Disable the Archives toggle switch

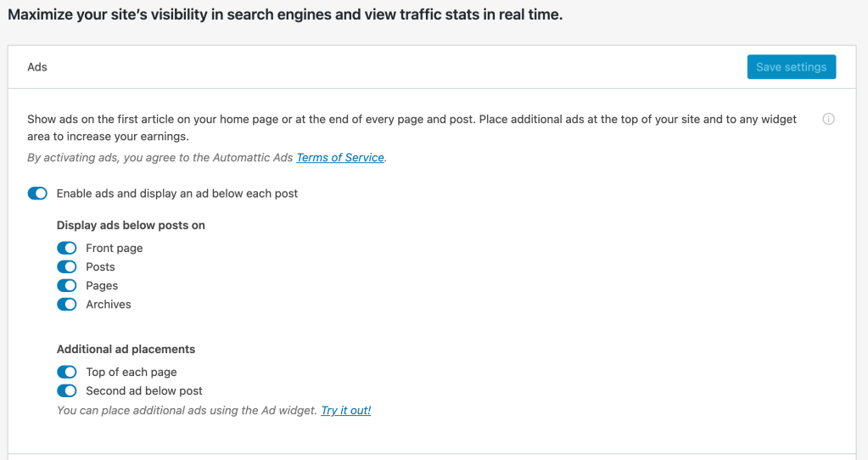tap(67, 305)
